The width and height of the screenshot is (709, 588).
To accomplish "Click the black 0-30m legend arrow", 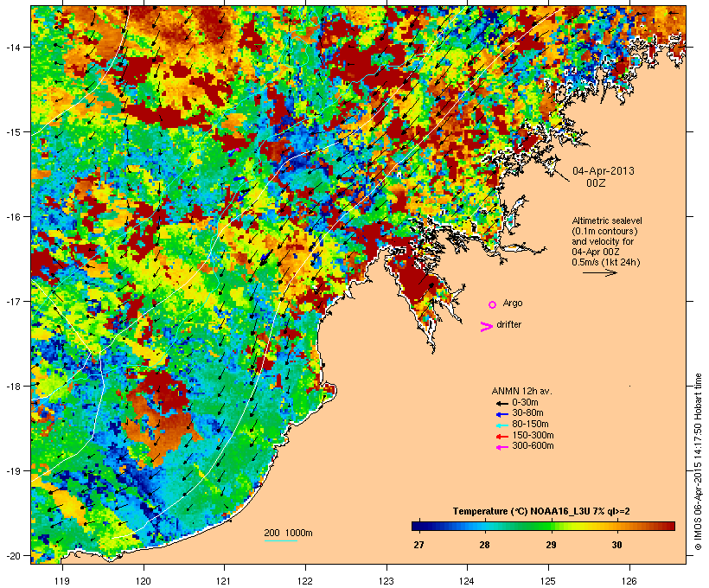I will 501,403.
